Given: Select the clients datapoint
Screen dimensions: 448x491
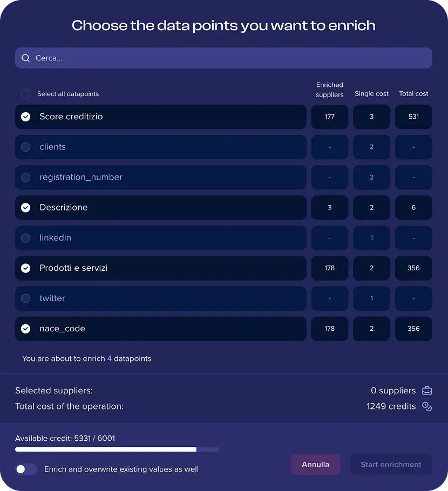Looking at the screenshot, I should click(x=25, y=147).
